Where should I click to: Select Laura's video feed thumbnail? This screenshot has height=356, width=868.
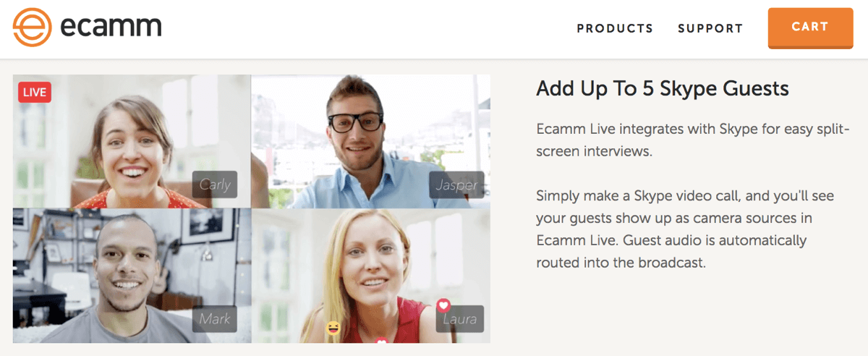click(371, 276)
